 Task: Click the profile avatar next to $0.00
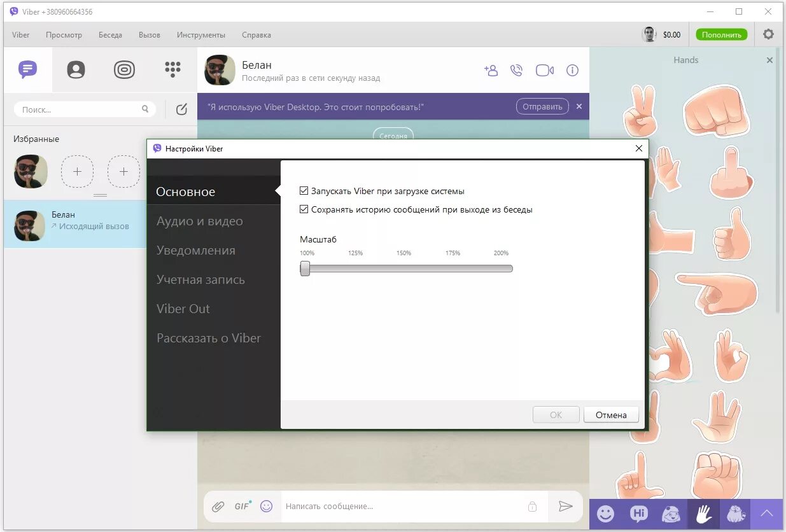coord(649,34)
